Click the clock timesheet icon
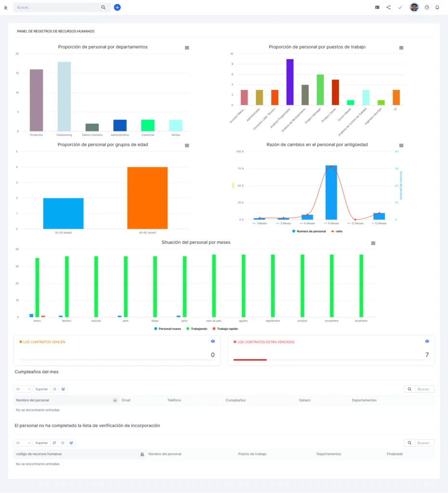Screen dimensions: 448x493 point(427,7)
